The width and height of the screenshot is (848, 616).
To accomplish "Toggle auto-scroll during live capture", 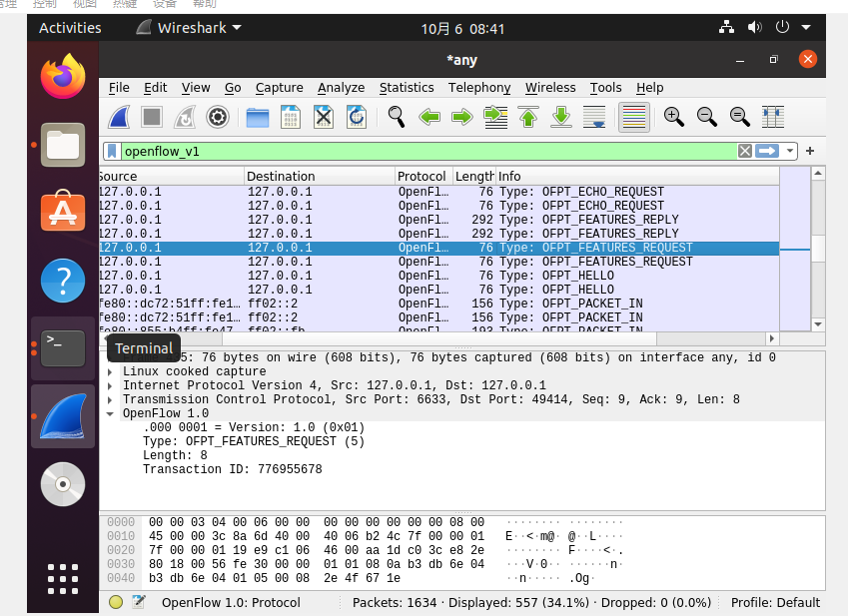I will coord(594,117).
